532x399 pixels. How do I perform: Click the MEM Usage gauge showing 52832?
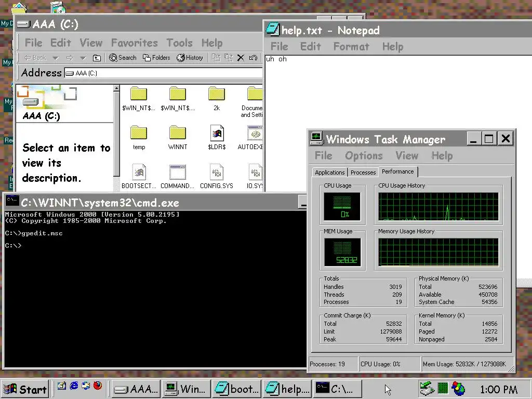[x=343, y=252]
